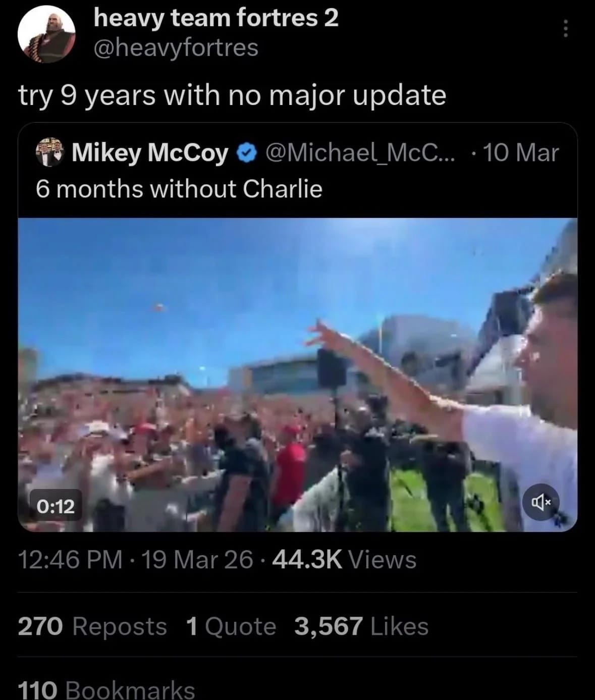Play the embedded video thumbnail
595x700 pixels.
(x=297, y=374)
